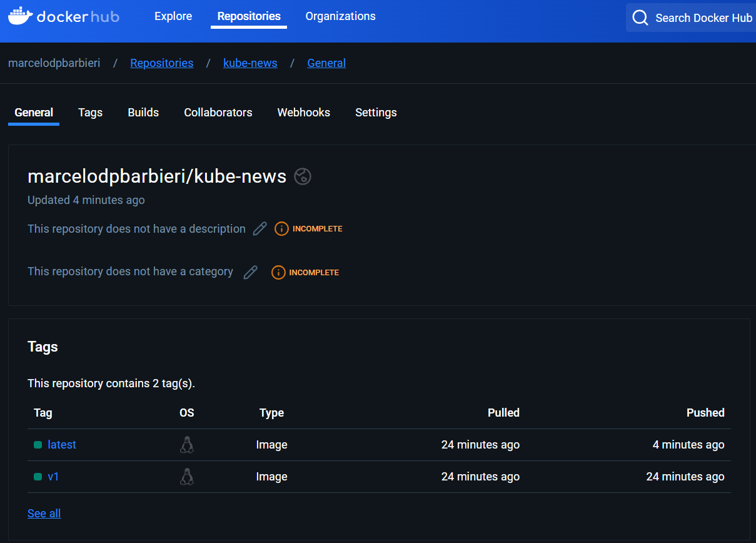Open the Webhooks tab
This screenshot has width=756, height=543.
click(303, 113)
